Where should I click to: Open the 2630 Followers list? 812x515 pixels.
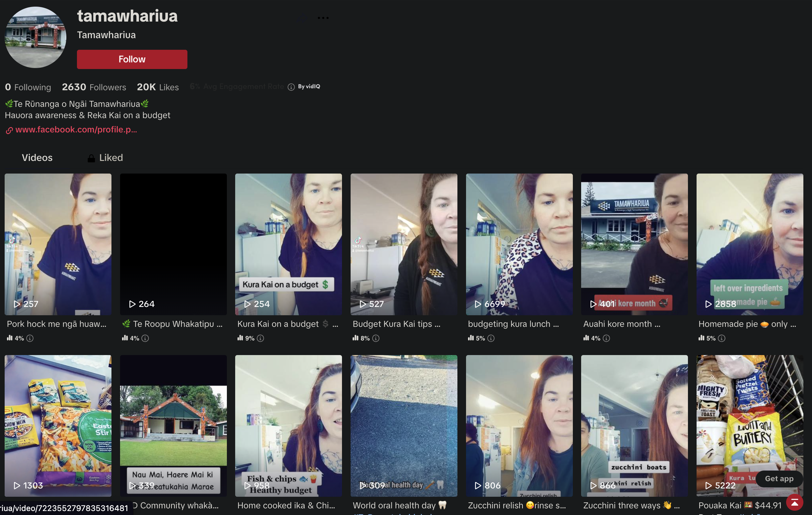tap(94, 87)
